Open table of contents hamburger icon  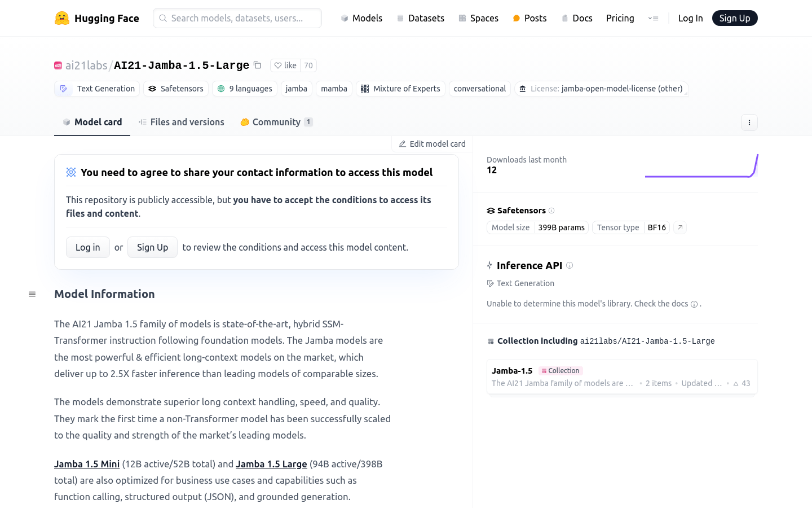point(32,294)
